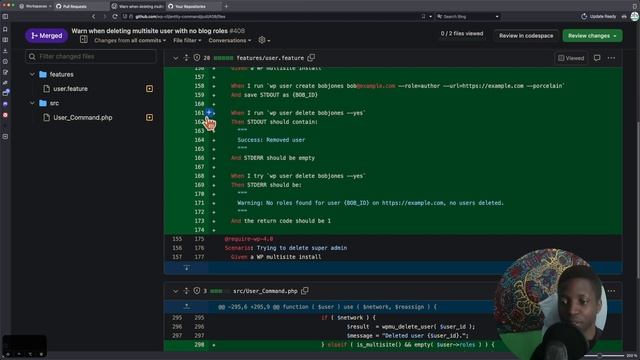Open the user profile avatar
Viewport: 640px width, 360px height.
(x=635, y=16)
